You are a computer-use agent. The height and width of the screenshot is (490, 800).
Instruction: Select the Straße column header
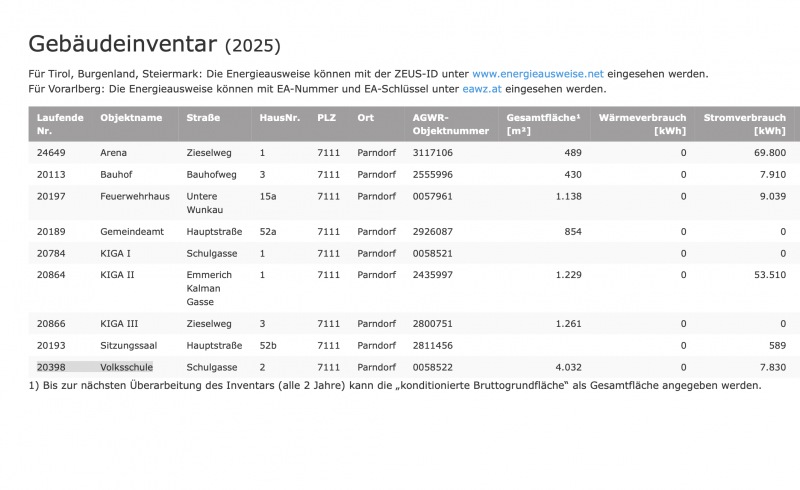coord(203,118)
